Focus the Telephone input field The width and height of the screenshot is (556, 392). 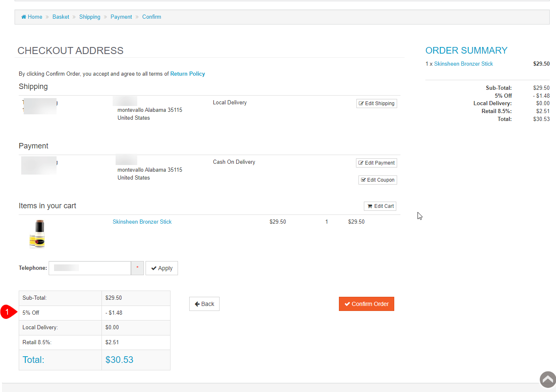[90, 268]
